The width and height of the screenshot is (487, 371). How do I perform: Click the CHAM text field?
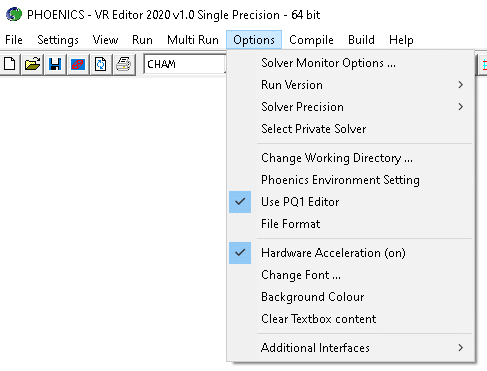point(185,64)
